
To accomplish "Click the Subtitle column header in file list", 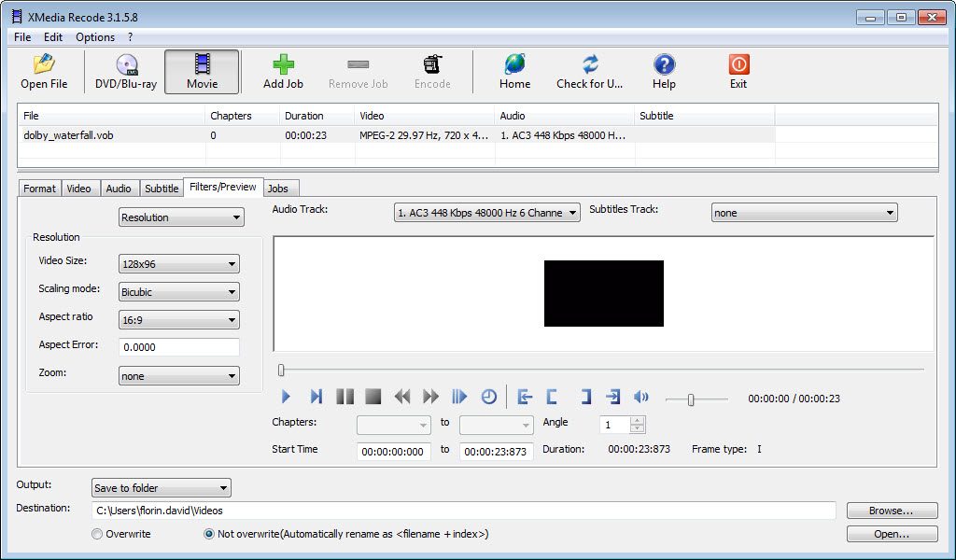I will (x=705, y=116).
